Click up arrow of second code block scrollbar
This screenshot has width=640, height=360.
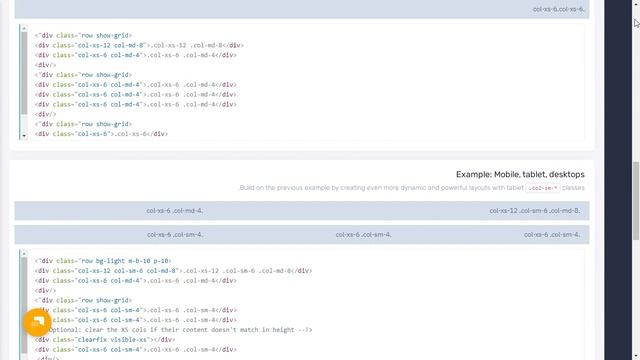[x=24, y=254]
